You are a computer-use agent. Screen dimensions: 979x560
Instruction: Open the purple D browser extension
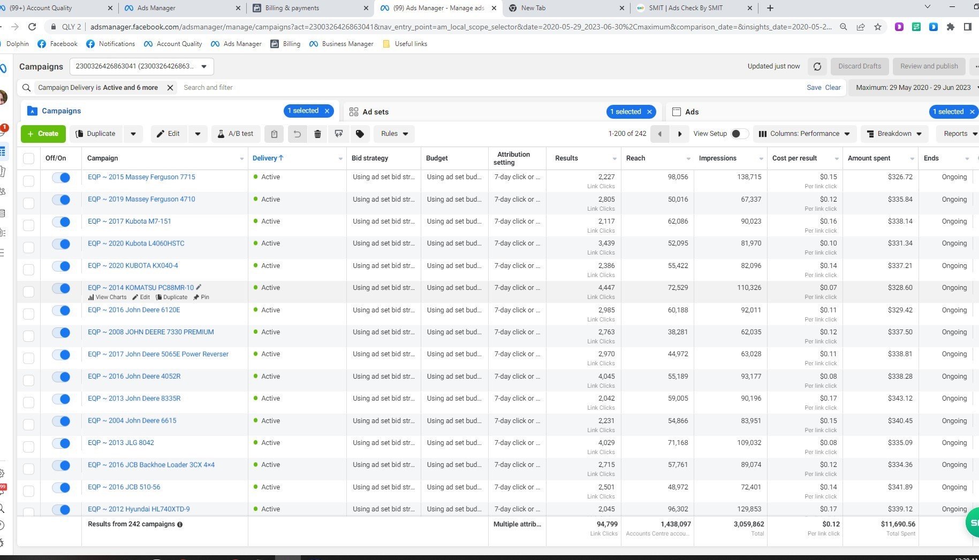point(899,27)
